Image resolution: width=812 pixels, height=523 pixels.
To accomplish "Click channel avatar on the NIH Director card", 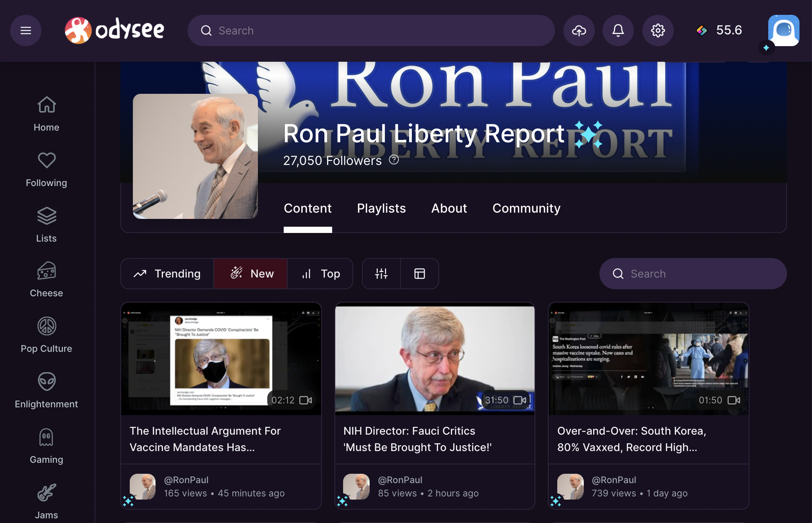I will click(356, 487).
